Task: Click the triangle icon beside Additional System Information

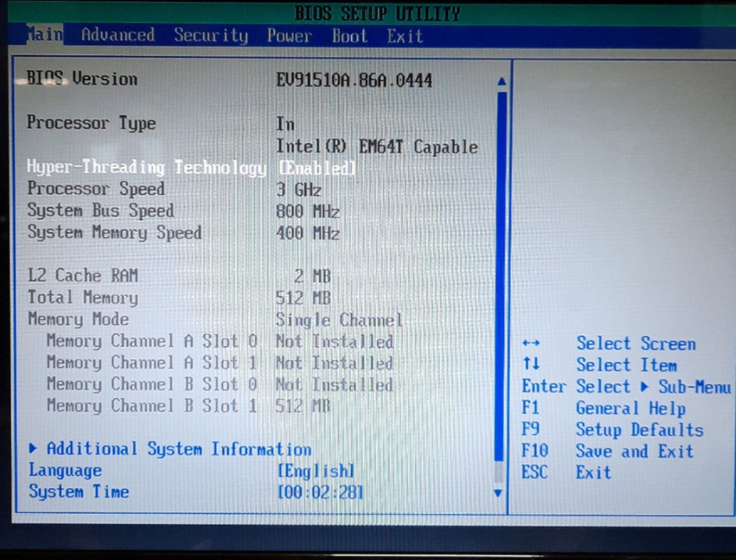Action: [34, 449]
